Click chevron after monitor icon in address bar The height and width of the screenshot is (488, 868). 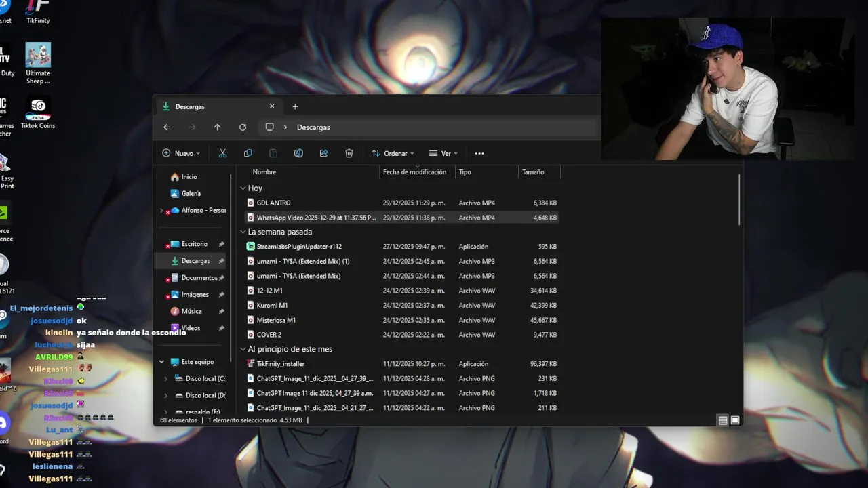click(285, 127)
